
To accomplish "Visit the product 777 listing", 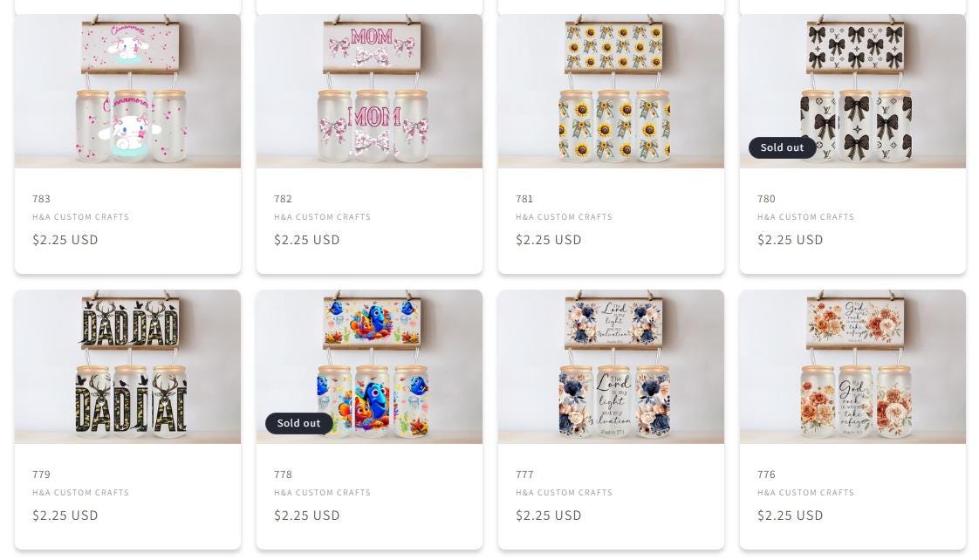I will coord(524,475).
